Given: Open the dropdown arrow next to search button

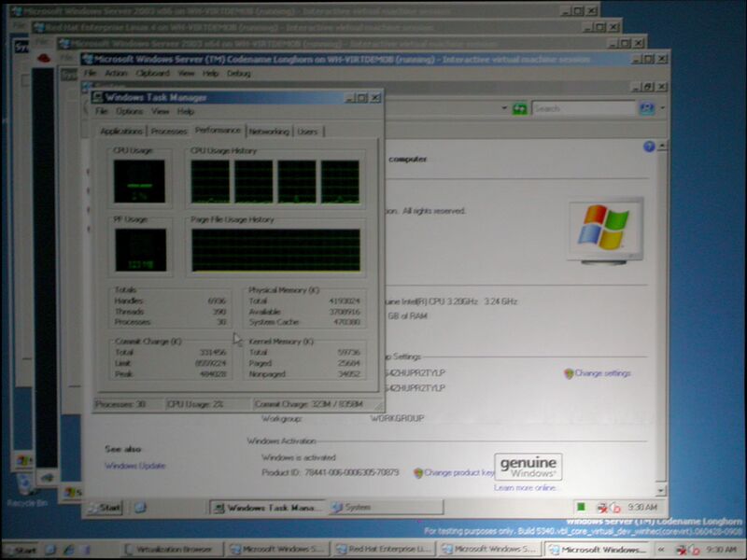Looking at the screenshot, I should [x=663, y=108].
